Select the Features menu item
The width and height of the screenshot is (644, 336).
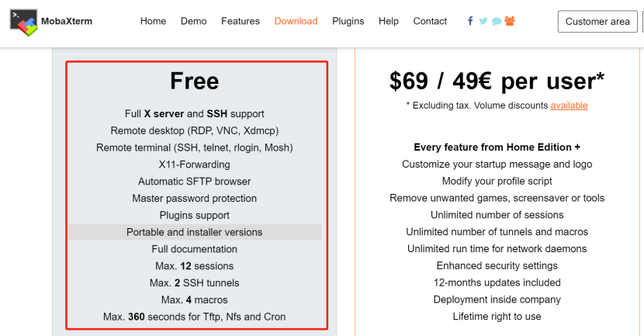(x=241, y=21)
